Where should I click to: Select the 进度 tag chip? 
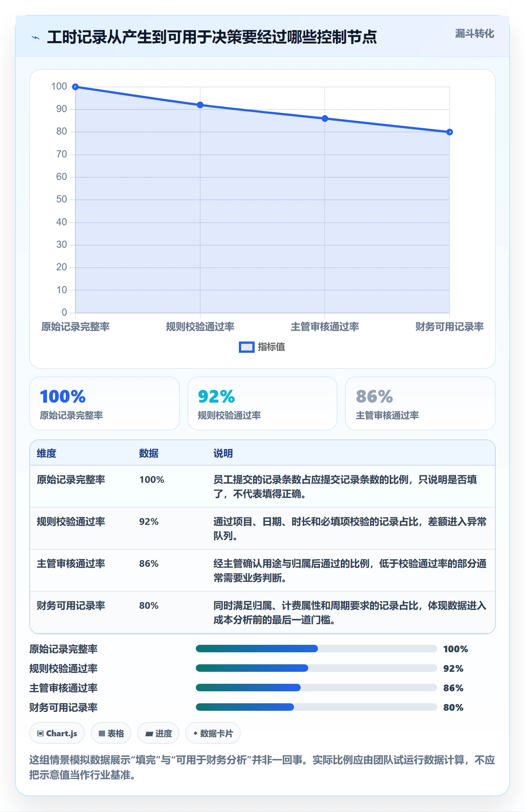pos(158,733)
